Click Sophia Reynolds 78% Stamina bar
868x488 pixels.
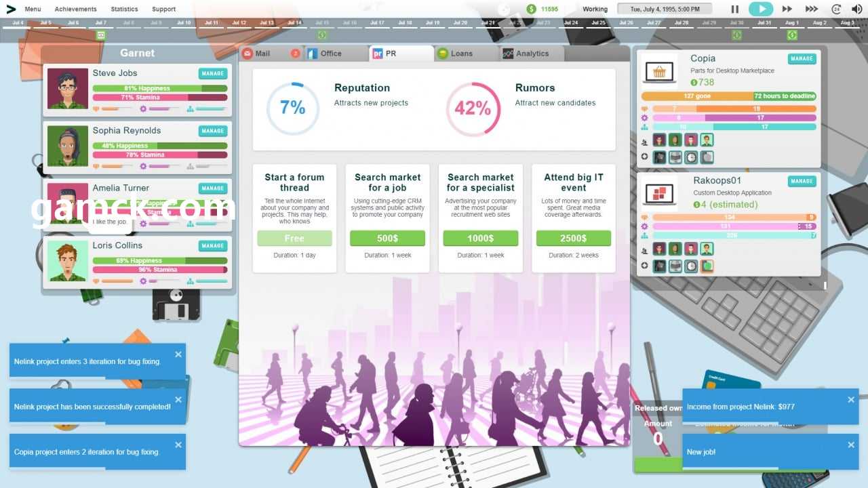[160, 155]
